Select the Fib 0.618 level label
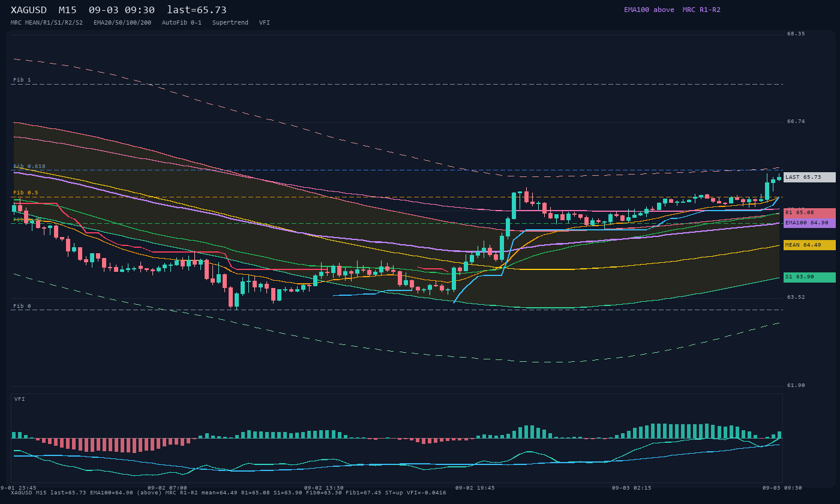 pos(29,166)
